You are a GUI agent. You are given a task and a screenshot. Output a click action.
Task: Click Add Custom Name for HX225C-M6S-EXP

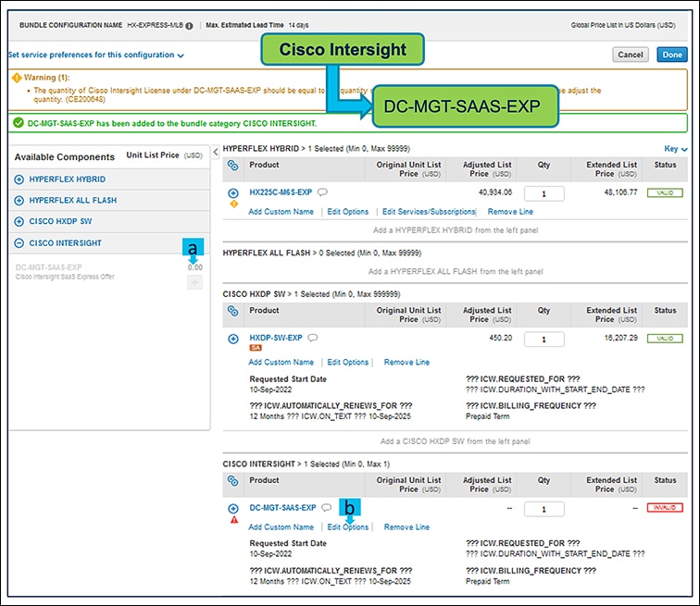[281, 212]
